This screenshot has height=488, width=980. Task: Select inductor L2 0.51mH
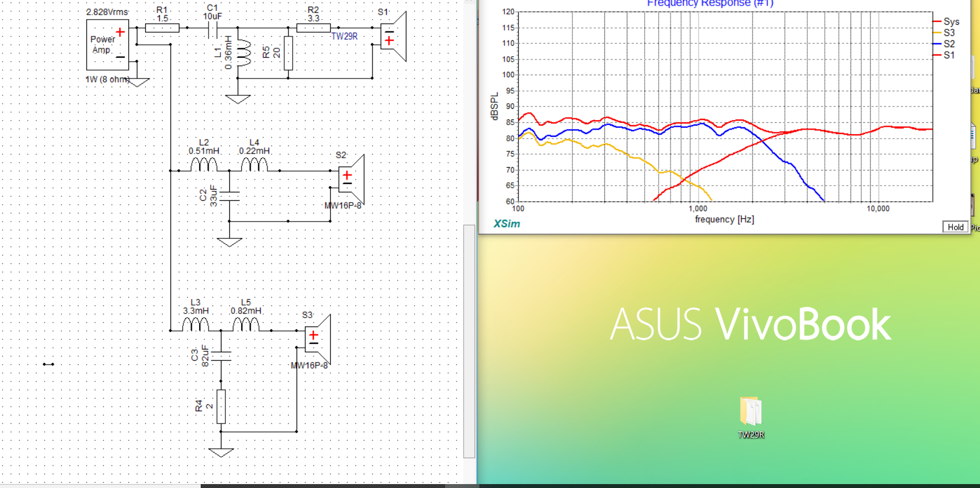(x=204, y=165)
